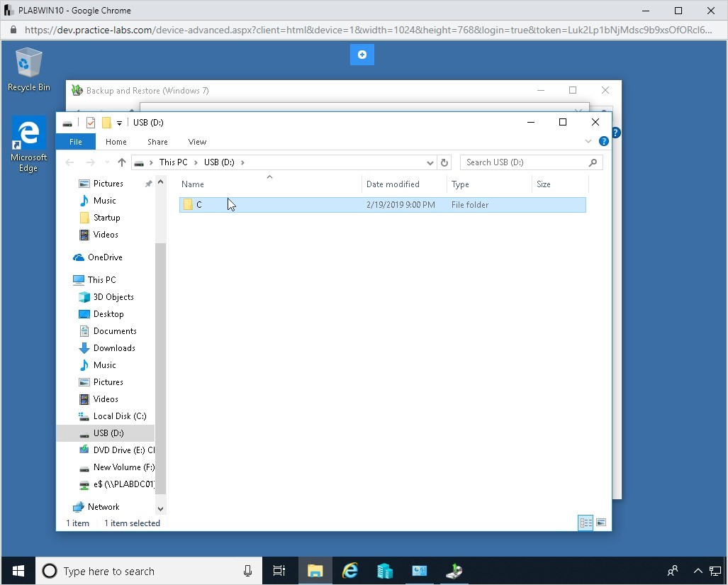Launch the Microsoft Edge desktop shortcut

point(28,145)
